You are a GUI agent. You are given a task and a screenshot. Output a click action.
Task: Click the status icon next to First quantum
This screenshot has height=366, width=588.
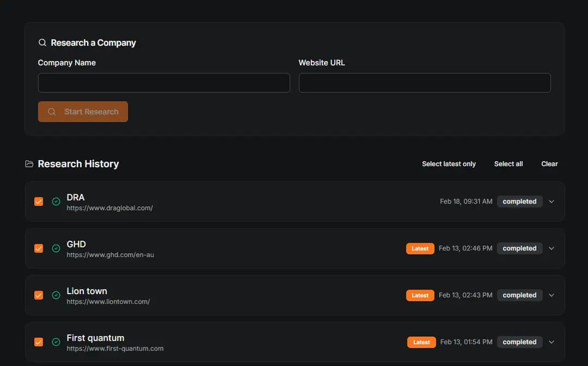(56, 342)
